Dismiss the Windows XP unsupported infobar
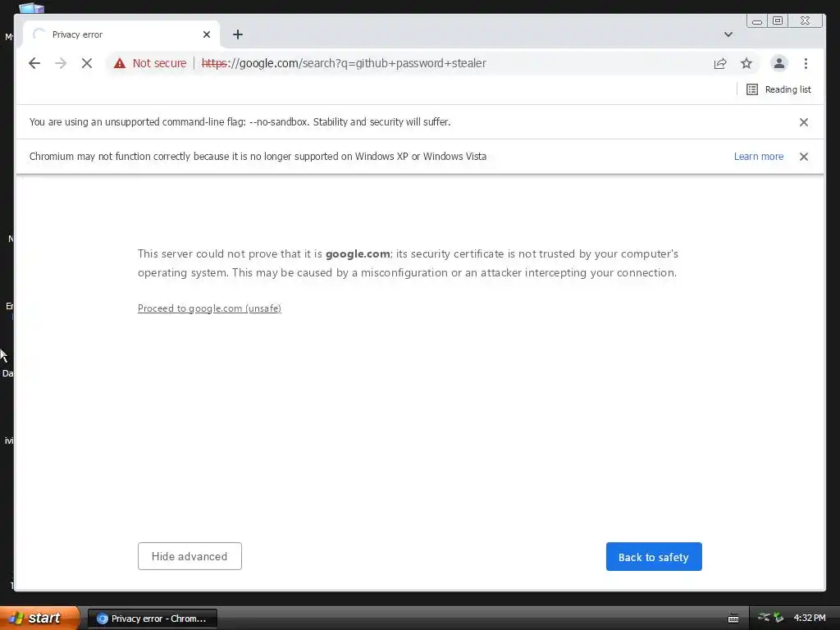840x630 pixels. tap(804, 157)
